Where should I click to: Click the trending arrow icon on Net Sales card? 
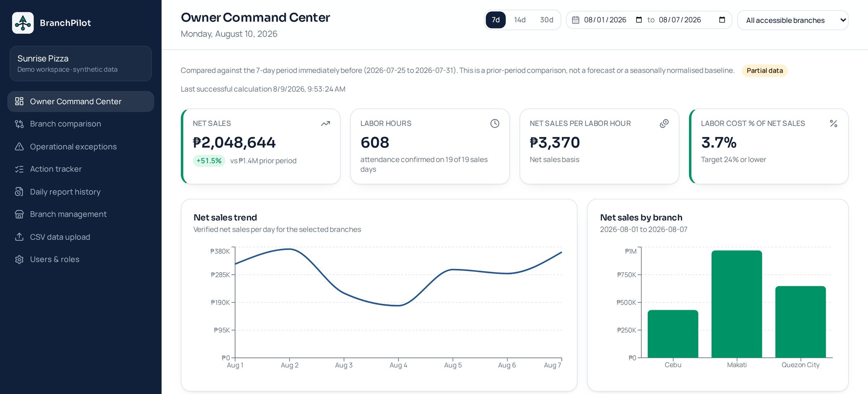325,124
